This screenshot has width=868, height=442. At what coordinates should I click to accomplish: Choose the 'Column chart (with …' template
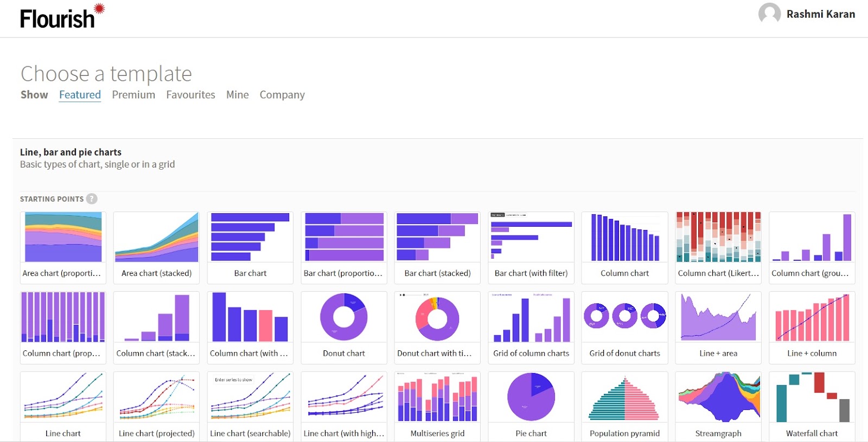click(x=250, y=328)
